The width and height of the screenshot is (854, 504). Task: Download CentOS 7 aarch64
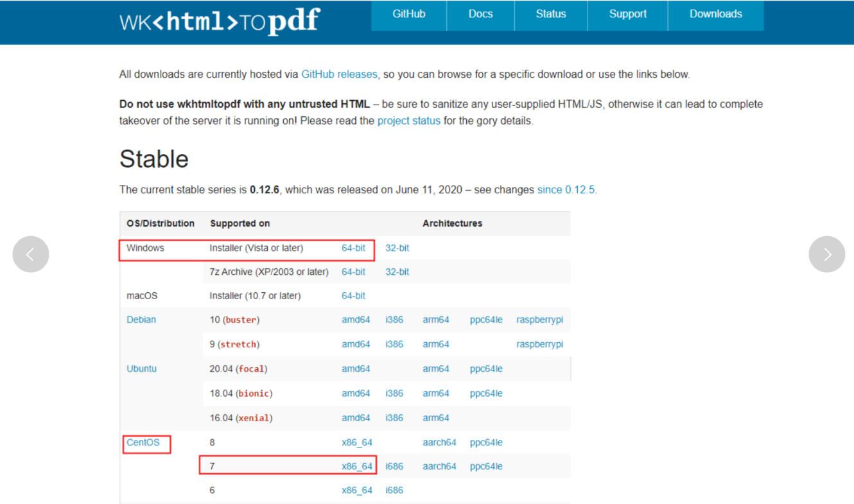(439, 467)
